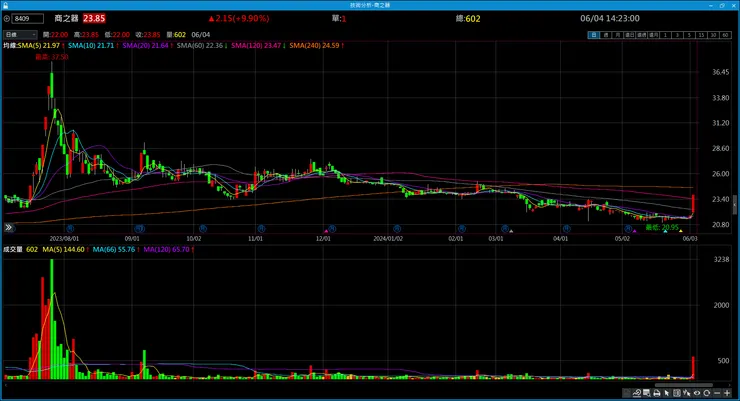
Task: Click the MA(120) 65.70 volume label
Action: coord(169,250)
